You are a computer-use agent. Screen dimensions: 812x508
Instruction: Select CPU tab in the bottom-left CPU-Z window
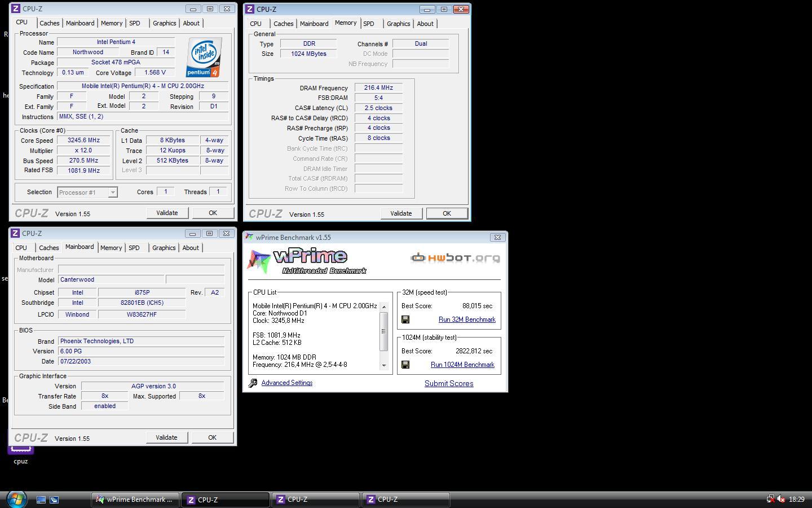click(21, 248)
